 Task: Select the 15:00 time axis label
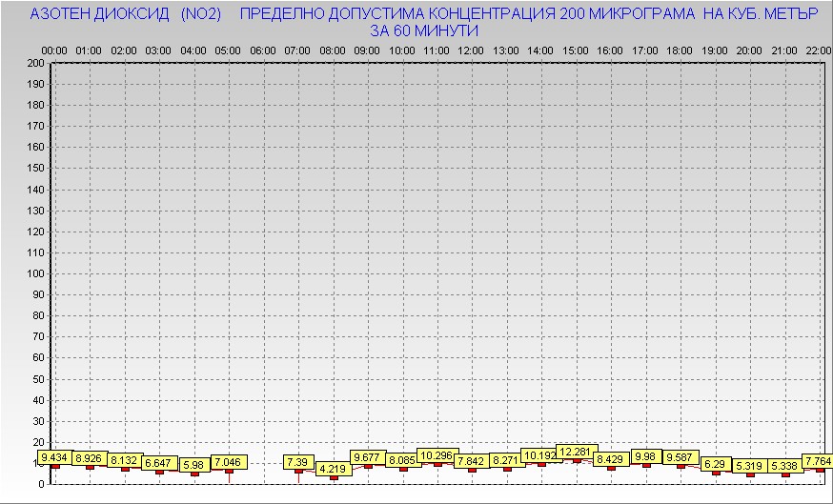coord(576,50)
